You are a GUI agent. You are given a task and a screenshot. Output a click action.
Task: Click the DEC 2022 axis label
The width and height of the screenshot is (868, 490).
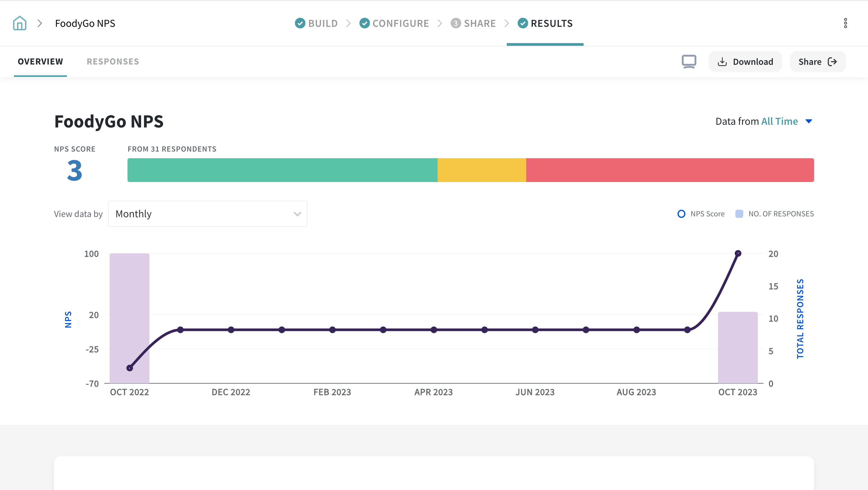[x=231, y=392]
